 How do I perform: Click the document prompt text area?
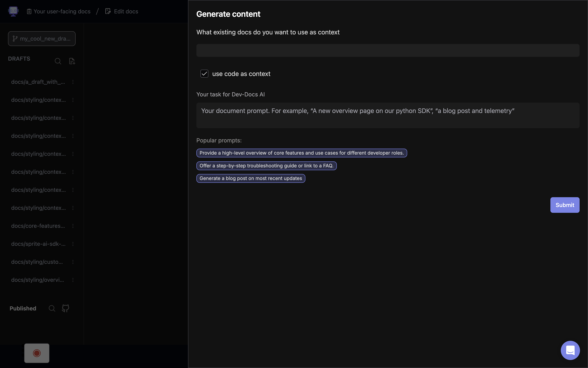click(x=387, y=115)
